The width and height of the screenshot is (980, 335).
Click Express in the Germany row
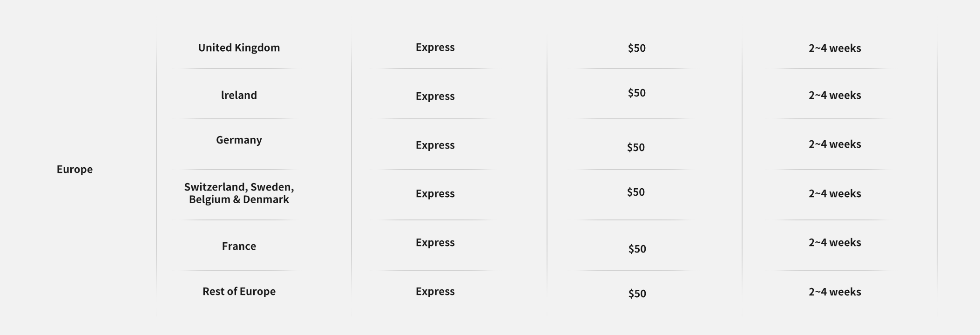pos(435,145)
